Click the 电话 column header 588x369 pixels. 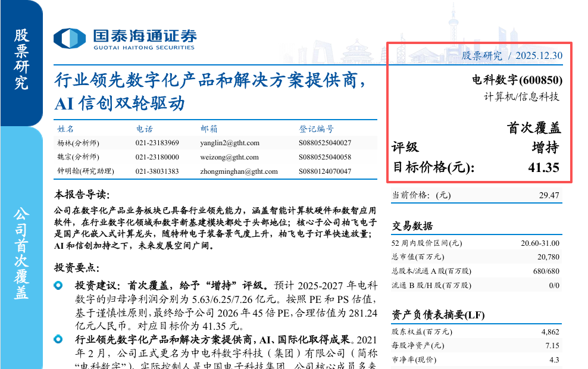pos(145,129)
